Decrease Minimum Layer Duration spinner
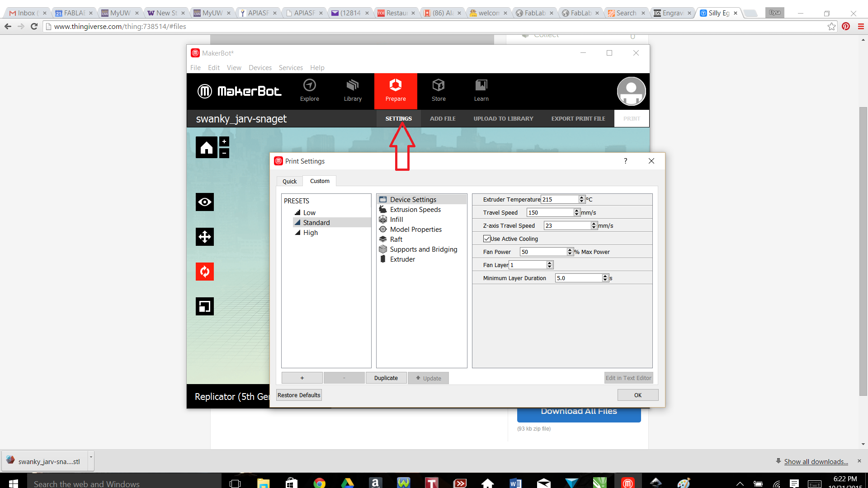The width and height of the screenshot is (868, 488). pyautogui.click(x=605, y=280)
